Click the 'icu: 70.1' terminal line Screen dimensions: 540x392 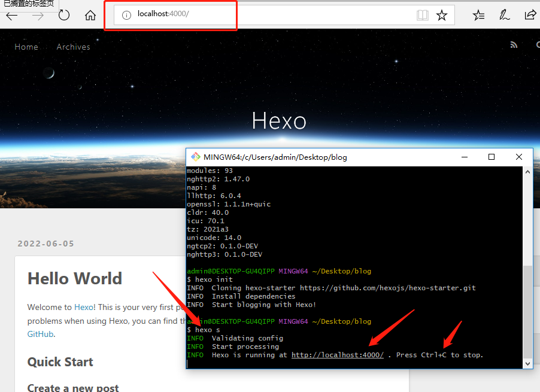(205, 221)
